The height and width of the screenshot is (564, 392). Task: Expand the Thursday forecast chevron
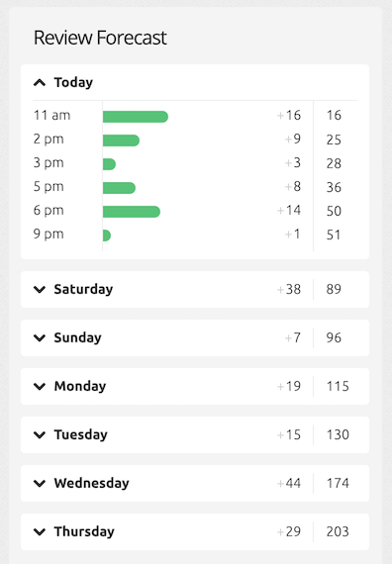click(40, 531)
